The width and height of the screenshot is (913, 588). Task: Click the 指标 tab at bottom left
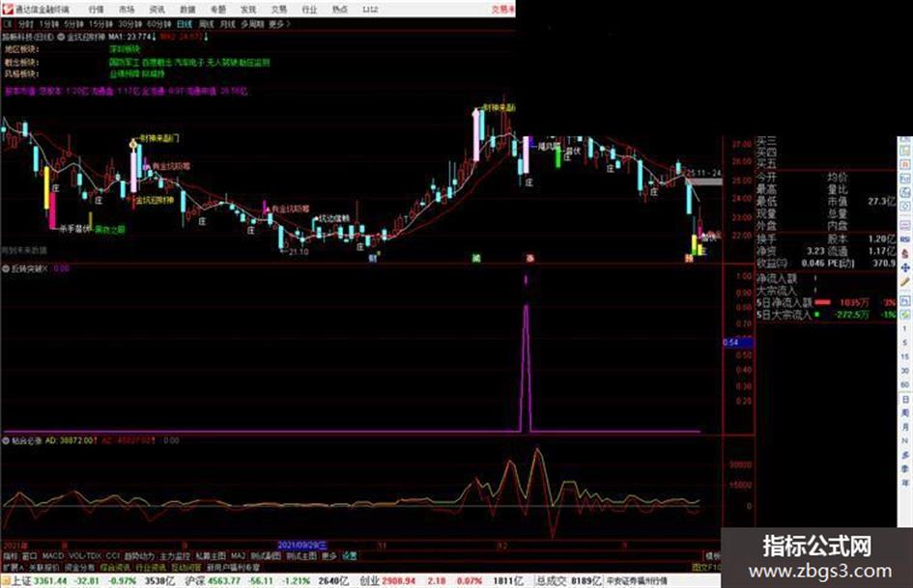(11, 556)
